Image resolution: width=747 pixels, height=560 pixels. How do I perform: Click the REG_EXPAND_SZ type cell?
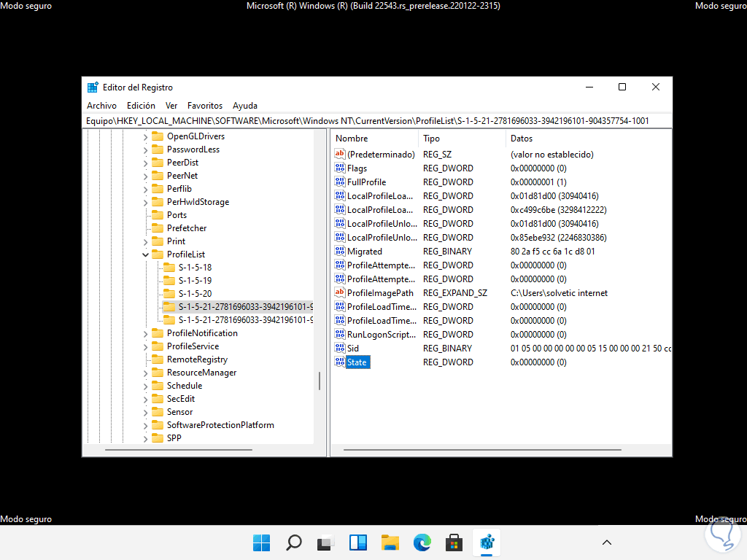(x=455, y=293)
